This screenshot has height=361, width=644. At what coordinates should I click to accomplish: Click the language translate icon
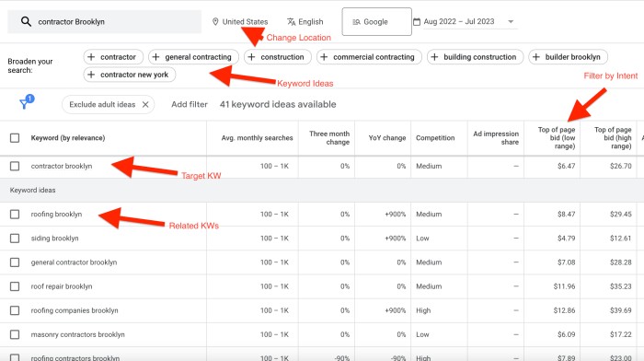292,22
